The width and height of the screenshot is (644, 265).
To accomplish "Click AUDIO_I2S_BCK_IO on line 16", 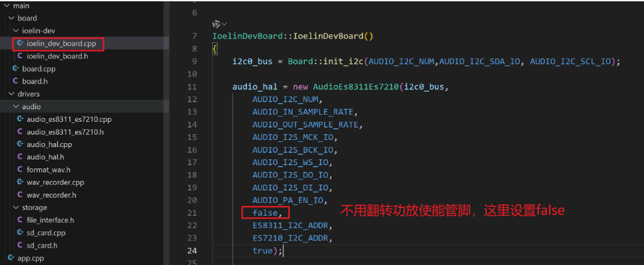I will 293,150.
